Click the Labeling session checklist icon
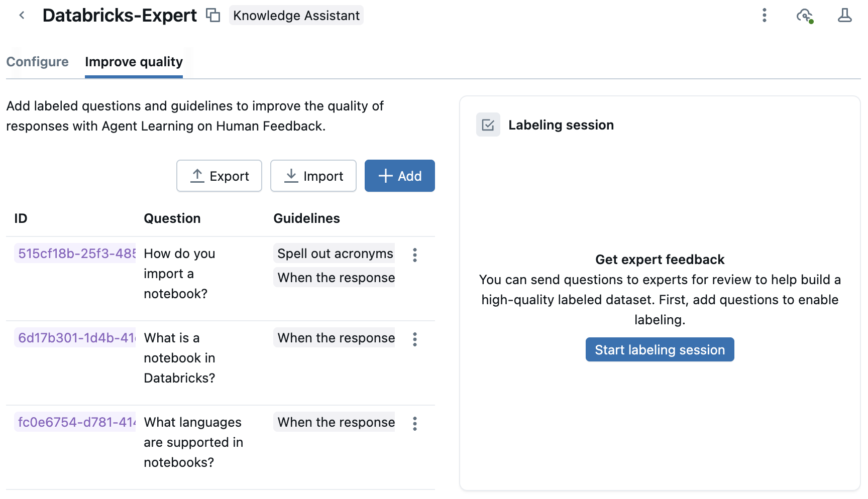 coord(488,124)
